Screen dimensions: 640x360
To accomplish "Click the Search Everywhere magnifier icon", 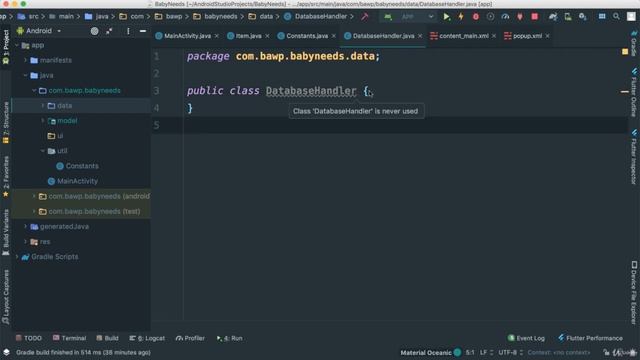I will click(616, 17).
